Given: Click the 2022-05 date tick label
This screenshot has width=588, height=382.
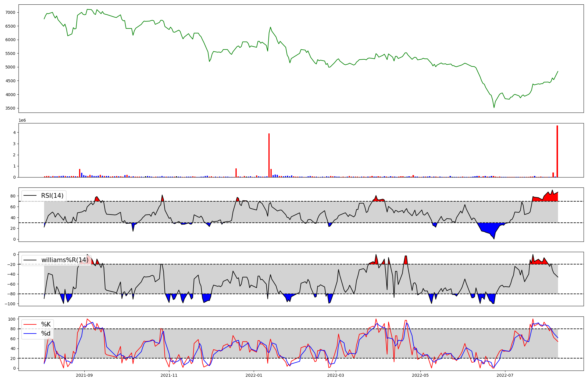Looking at the screenshot, I should pos(420,375).
